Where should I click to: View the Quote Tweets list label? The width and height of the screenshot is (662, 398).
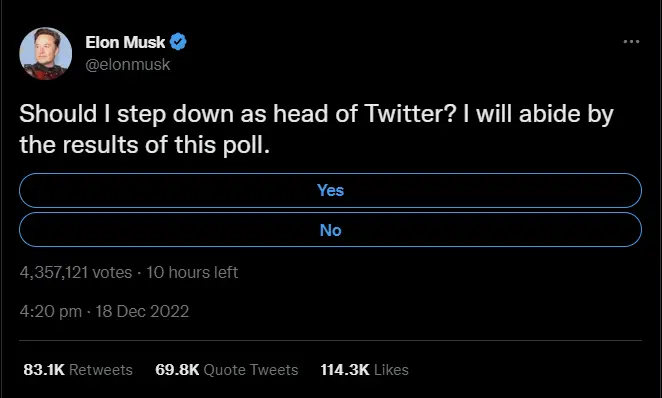pos(251,370)
